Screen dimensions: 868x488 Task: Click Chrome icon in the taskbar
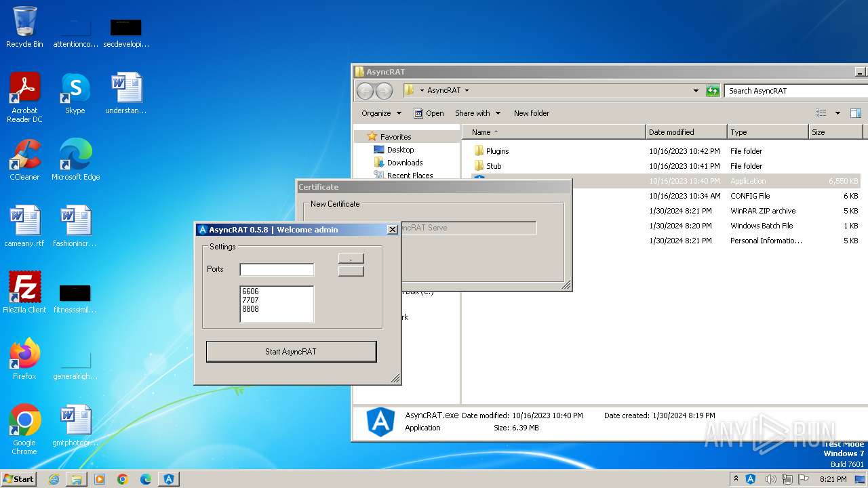123,479
